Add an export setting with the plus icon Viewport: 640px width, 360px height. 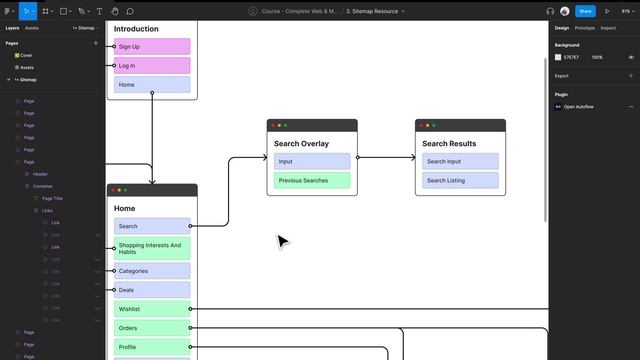point(631,76)
